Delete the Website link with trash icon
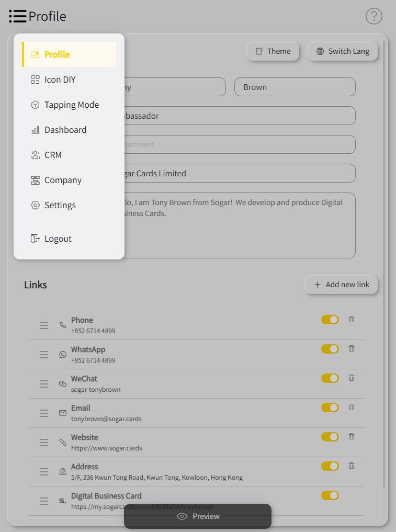The width and height of the screenshot is (396, 532). coord(352,436)
